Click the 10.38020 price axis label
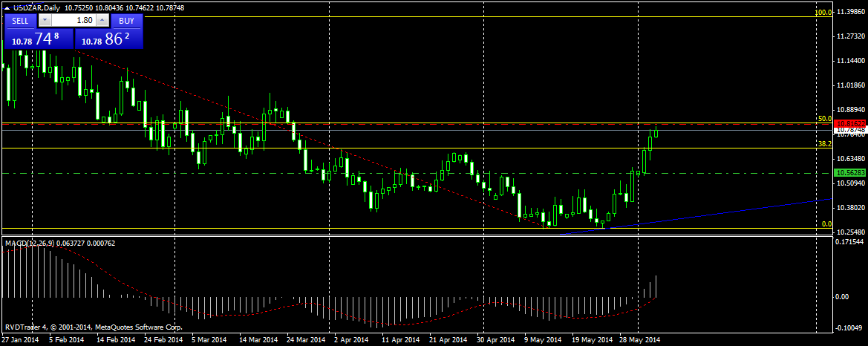 click(x=850, y=208)
